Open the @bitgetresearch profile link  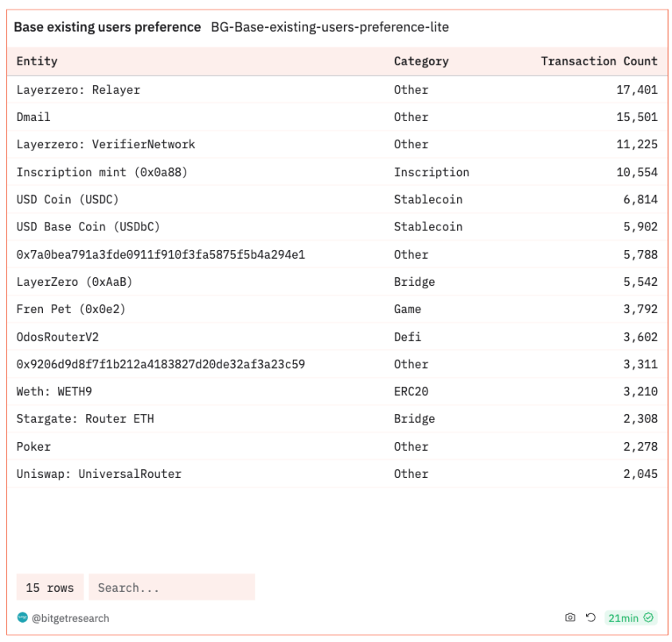pos(70,618)
